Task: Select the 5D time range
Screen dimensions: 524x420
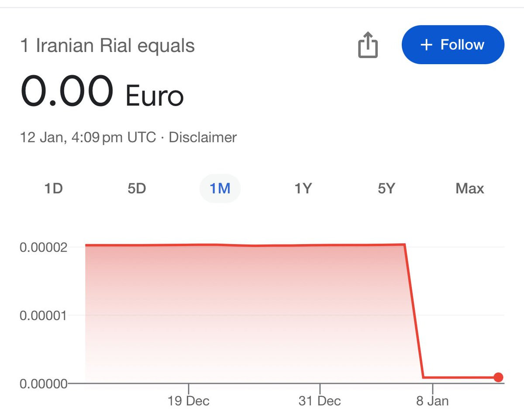Action: 137,189
